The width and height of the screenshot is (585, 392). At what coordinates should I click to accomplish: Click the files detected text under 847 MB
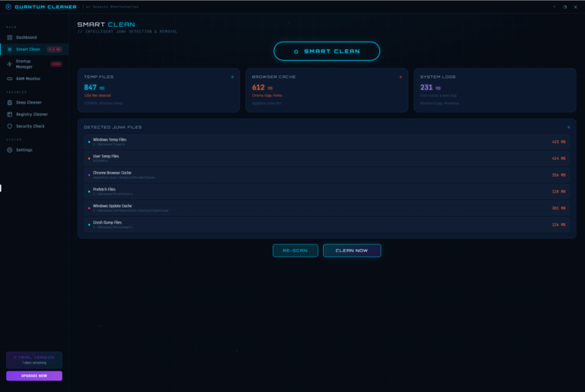(x=97, y=95)
